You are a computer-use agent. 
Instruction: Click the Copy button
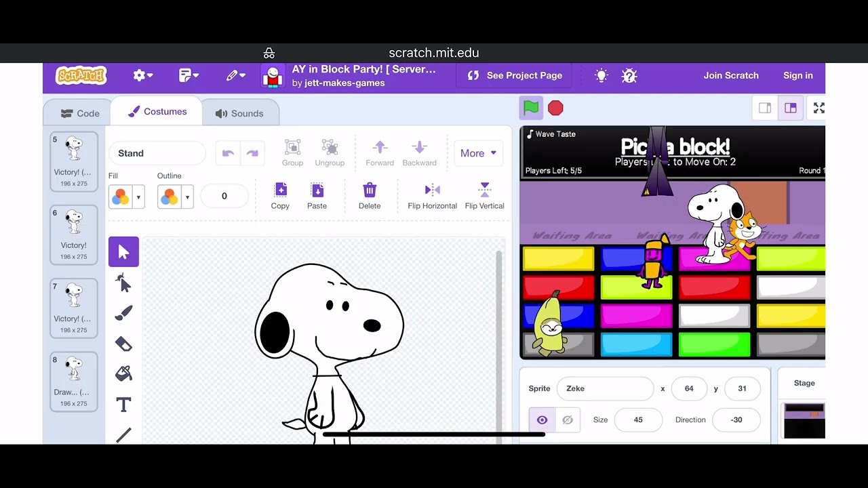280,196
